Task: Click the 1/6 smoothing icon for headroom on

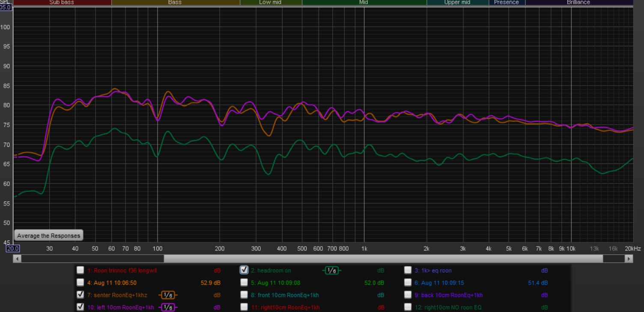Action: [330, 270]
